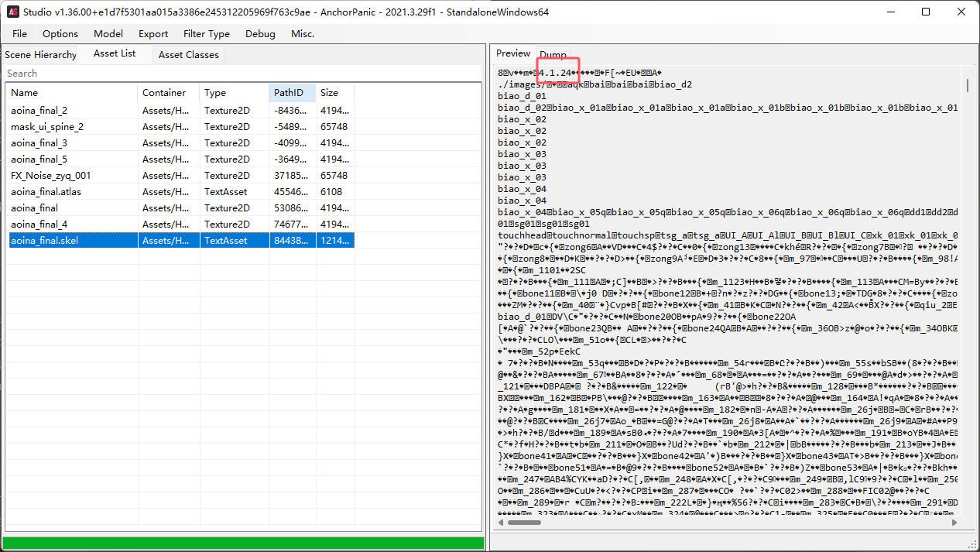Sort assets by Container column header
This screenshot has height=552, width=980.
169,93
